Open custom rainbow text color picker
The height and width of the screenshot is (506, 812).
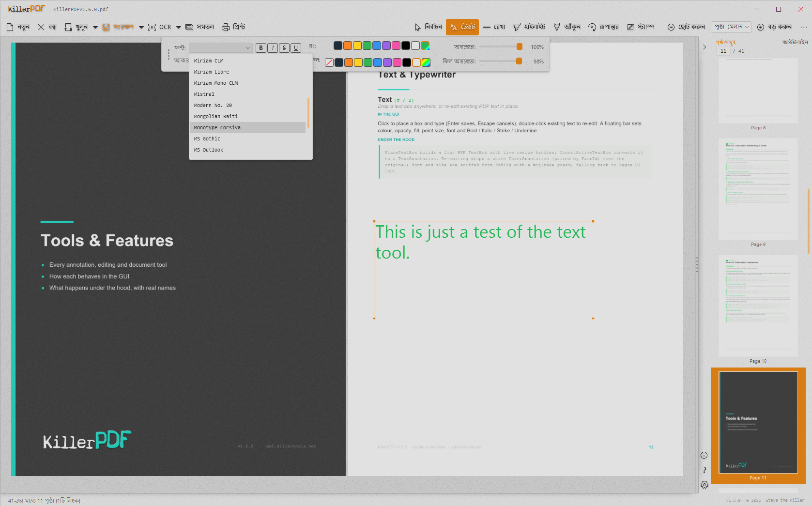[x=425, y=46]
